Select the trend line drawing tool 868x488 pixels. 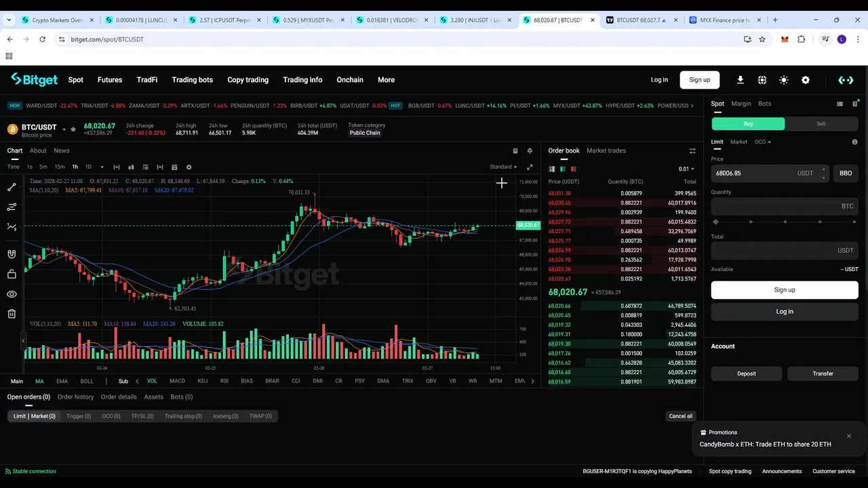click(x=12, y=187)
